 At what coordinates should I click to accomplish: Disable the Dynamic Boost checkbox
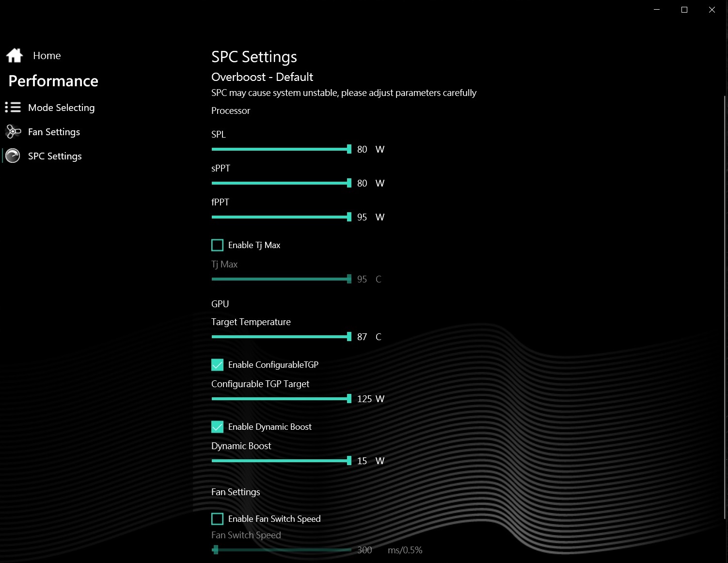tap(218, 427)
